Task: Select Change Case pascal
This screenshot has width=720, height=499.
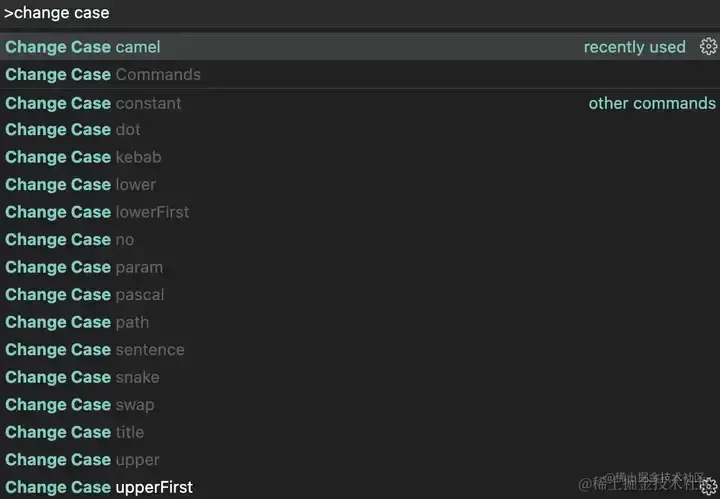Action: click(x=360, y=295)
